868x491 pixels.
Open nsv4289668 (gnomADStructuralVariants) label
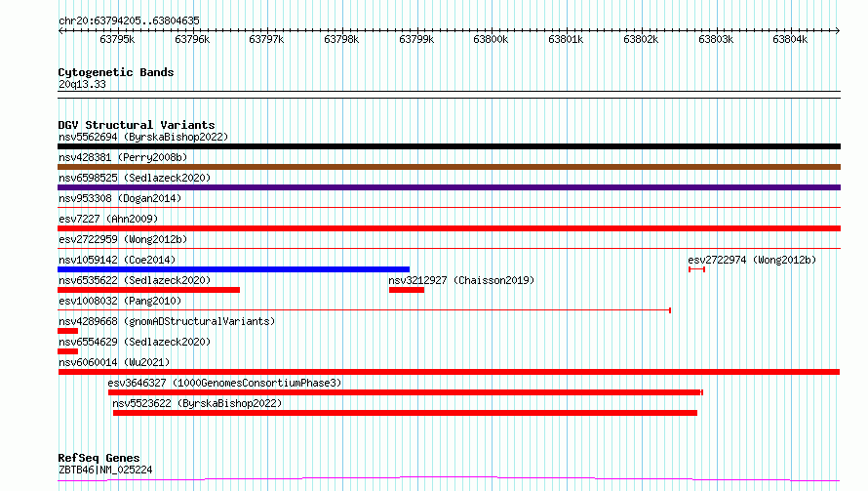click(167, 321)
